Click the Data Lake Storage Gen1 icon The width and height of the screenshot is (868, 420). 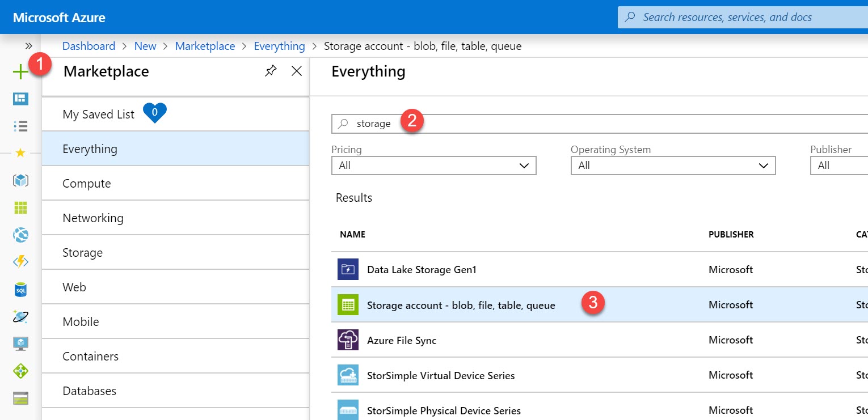coord(348,269)
